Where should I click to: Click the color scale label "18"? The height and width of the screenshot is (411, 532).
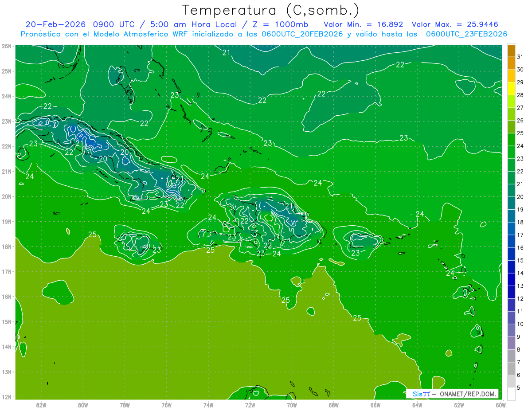(520, 222)
